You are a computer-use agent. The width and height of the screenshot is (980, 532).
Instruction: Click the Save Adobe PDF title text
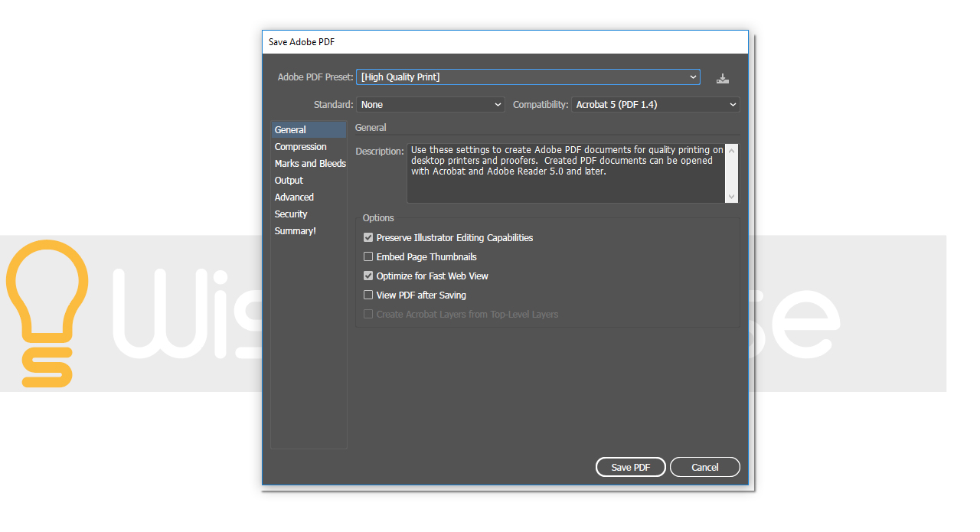[302, 42]
